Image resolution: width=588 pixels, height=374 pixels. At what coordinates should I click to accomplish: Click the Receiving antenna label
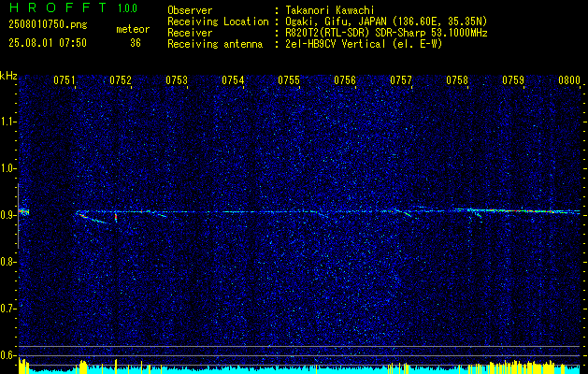215,44
